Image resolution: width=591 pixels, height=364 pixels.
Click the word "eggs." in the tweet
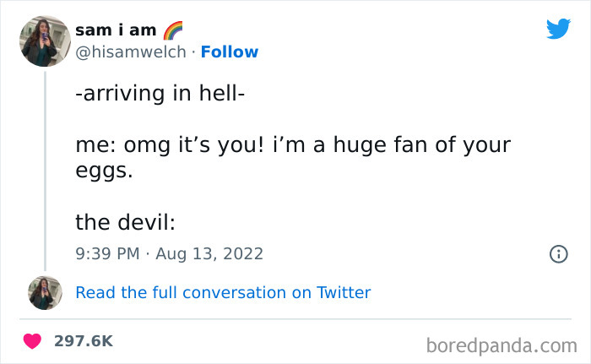pyautogui.click(x=104, y=171)
